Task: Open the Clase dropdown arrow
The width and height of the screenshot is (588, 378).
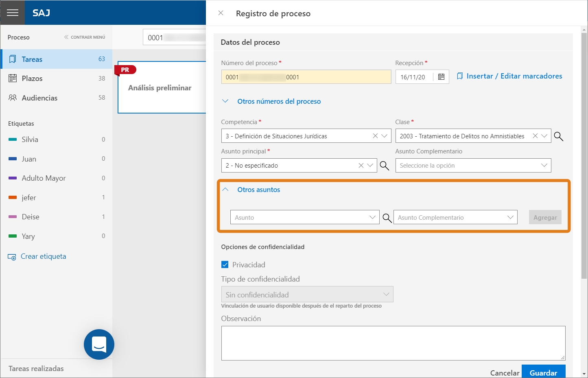Action: (x=544, y=136)
